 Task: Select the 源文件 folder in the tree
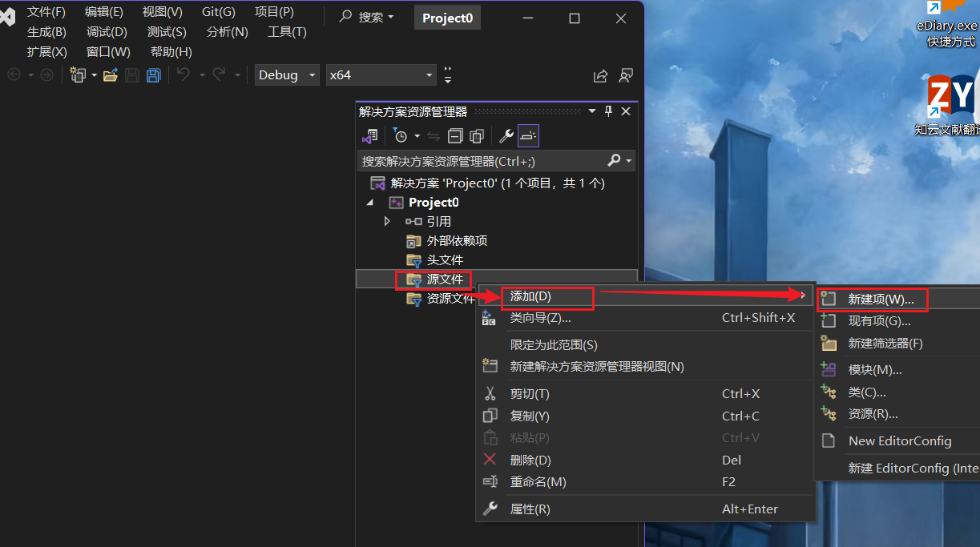point(445,280)
